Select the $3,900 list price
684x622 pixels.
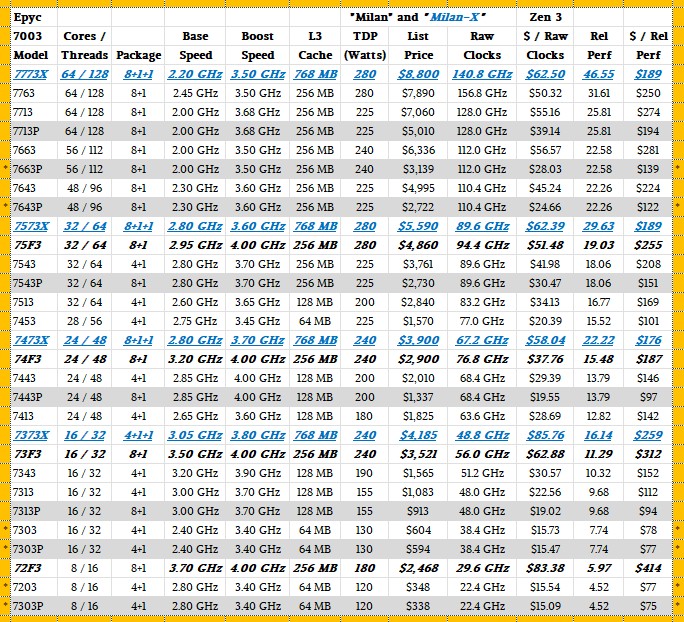click(x=418, y=340)
